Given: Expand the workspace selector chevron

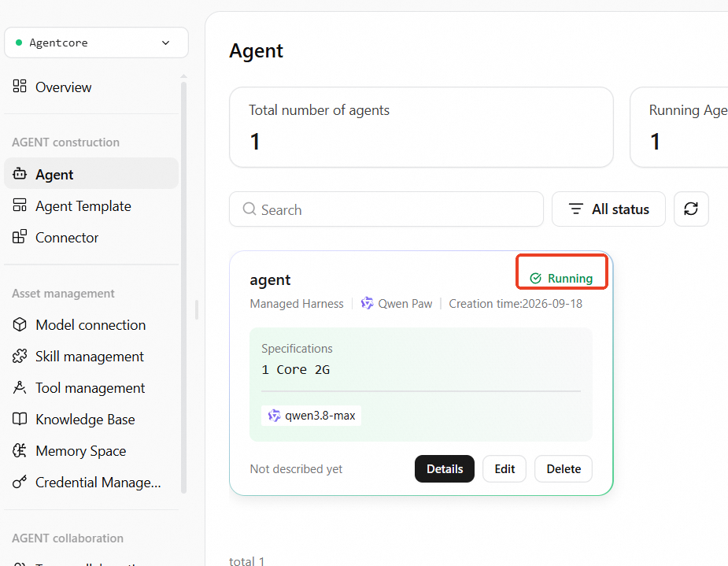Looking at the screenshot, I should tap(166, 43).
